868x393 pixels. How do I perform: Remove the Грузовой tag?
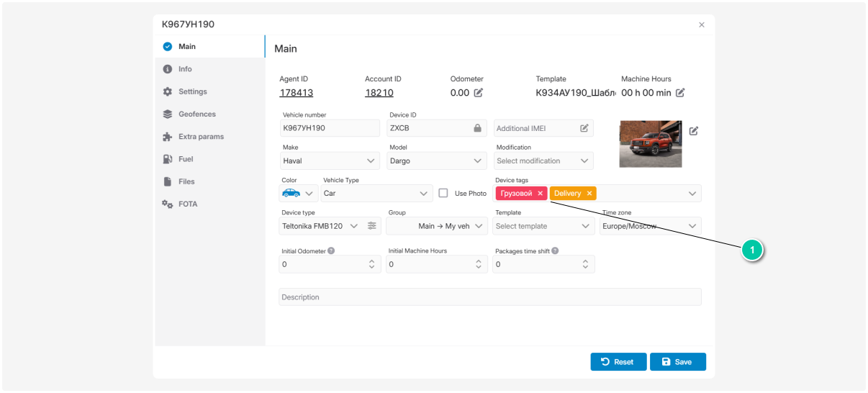[x=540, y=194]
